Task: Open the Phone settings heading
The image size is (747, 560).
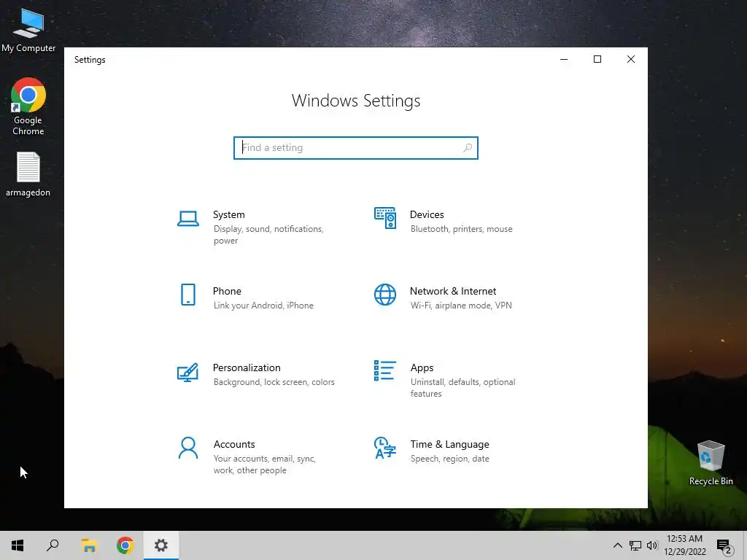Action: coord(227,292)
